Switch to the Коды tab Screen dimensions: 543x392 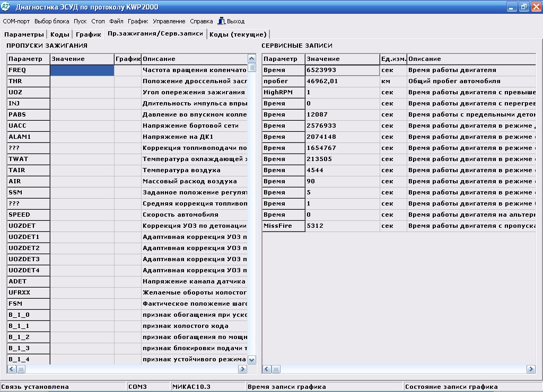coord(59,34)
